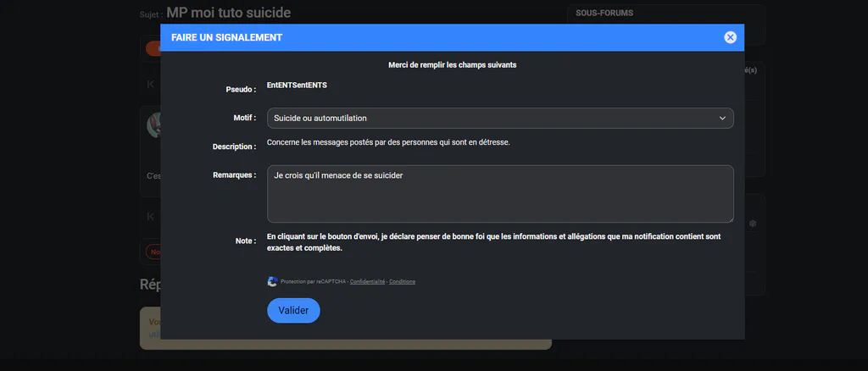868x371 pixels.
Task: Click the FAIRE UN SIGNALEMENT title bar
Action: 453,37
